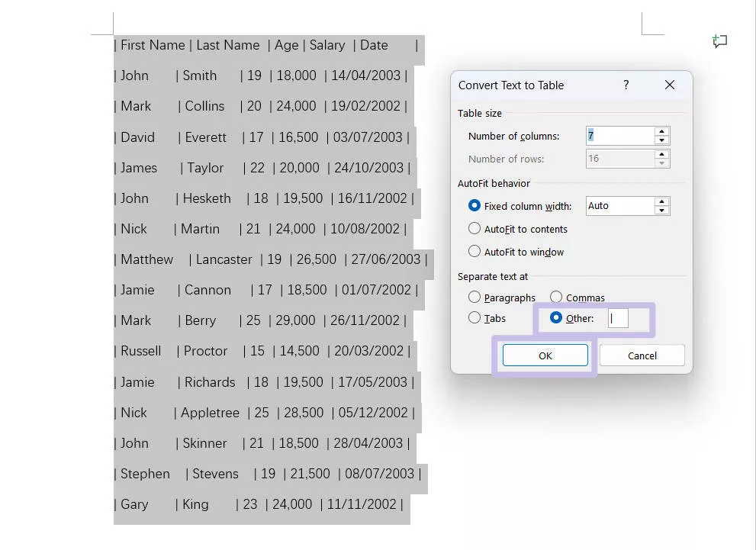This screenshot has height=550, width=756.
Task: Decrease fixed column width with down arrow
Action: pyautogui.click(x=662, y=211)
